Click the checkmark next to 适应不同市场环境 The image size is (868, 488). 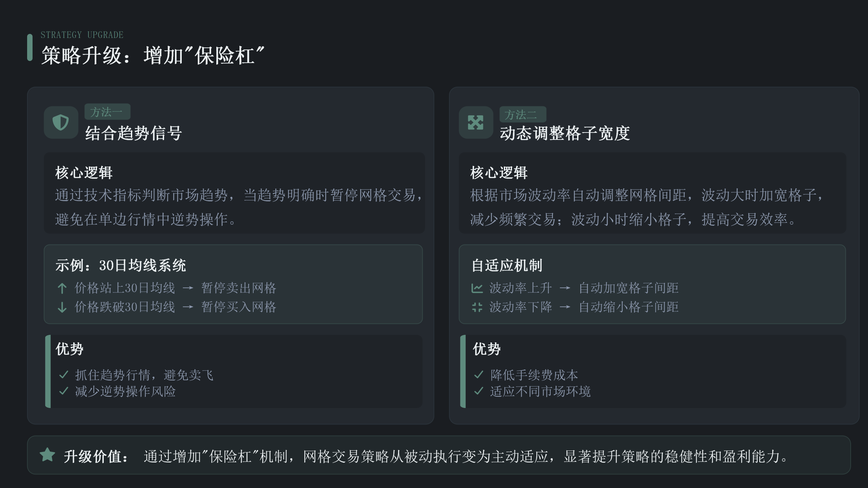[x=478, y=391]
